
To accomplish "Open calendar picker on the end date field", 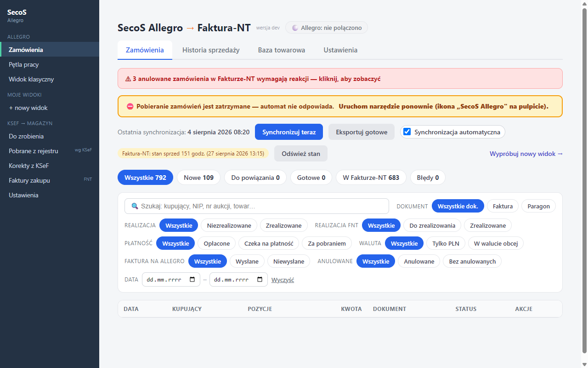I will click(260, 280).
